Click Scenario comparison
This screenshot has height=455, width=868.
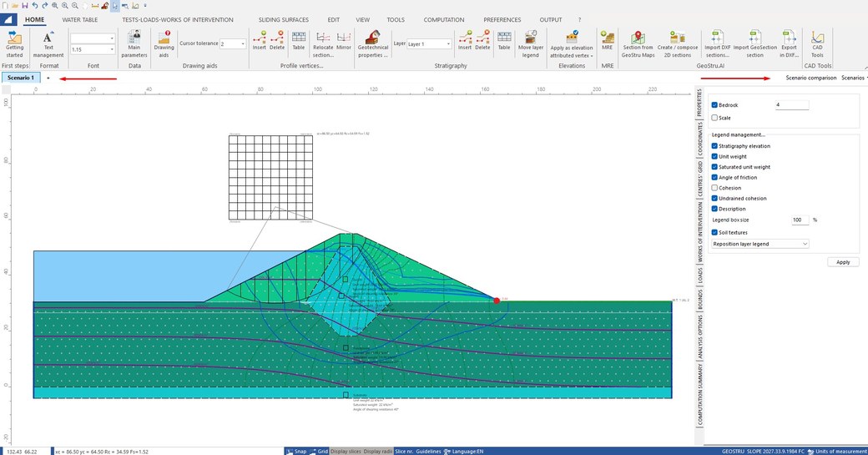point(811,78)
